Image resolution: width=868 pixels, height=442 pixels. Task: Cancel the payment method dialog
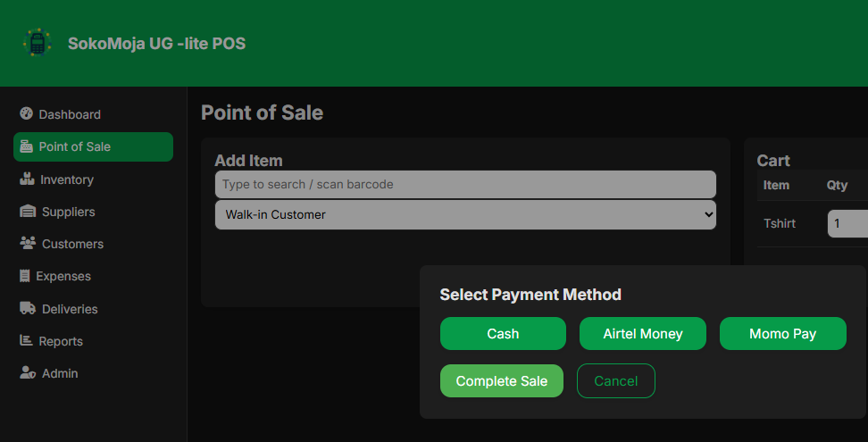pyautogui.click(x=615, y=381)
